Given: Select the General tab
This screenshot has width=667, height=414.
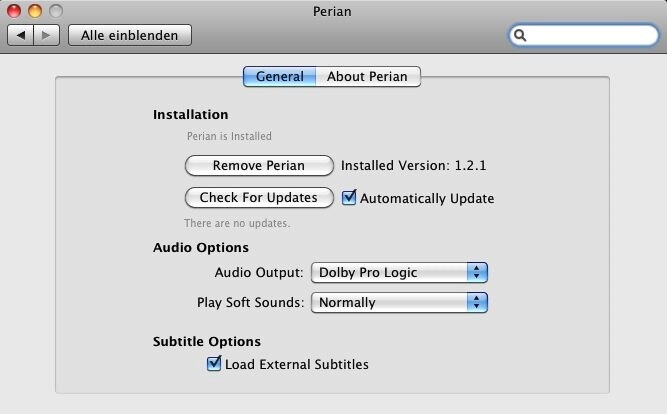Looking at the screenshot, I should (x=280, y=76).
